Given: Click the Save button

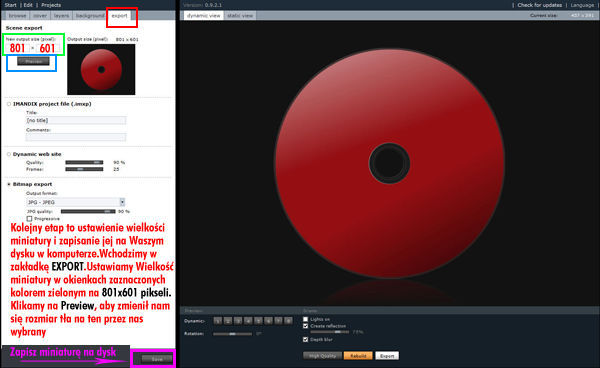Looking at the screenshot, I should point(157,359).
